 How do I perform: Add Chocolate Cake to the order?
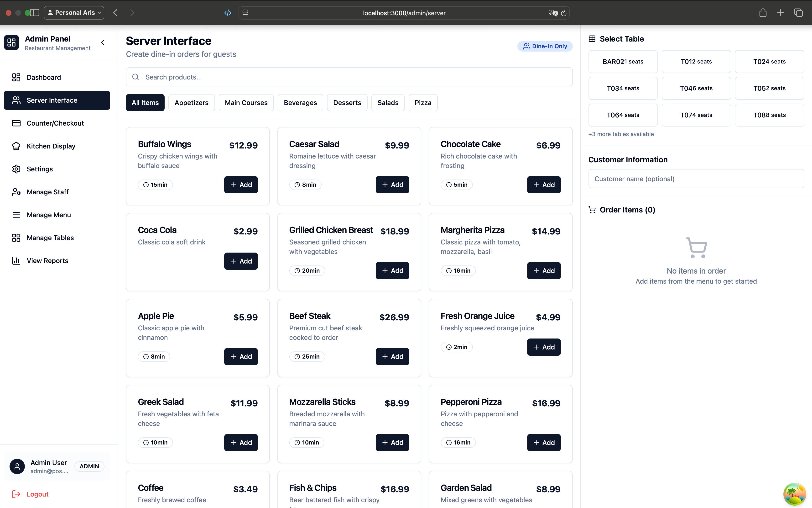click(x=544, y=185)
